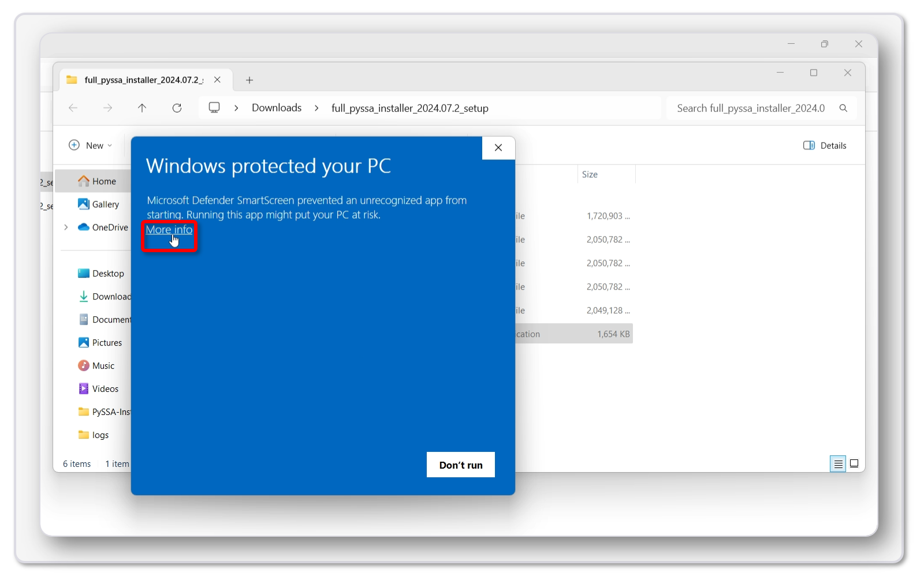The height and width of the screenshot is (580, 924).
Task: Open Gallery in the sidebar
Action: pyautogui.click(x=98, y=204)
